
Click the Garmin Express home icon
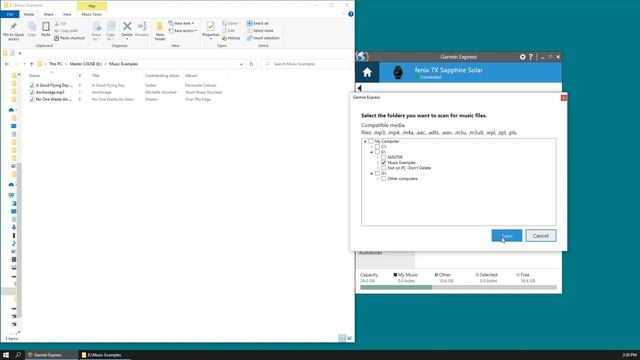pyautogui.click(x=367, y=72)
